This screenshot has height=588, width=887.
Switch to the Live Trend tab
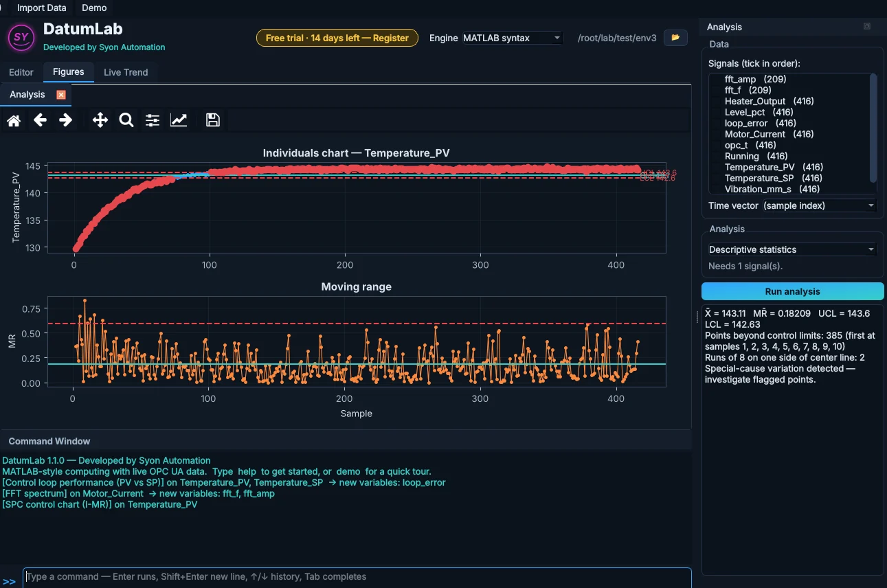click(x=126, y=72)
